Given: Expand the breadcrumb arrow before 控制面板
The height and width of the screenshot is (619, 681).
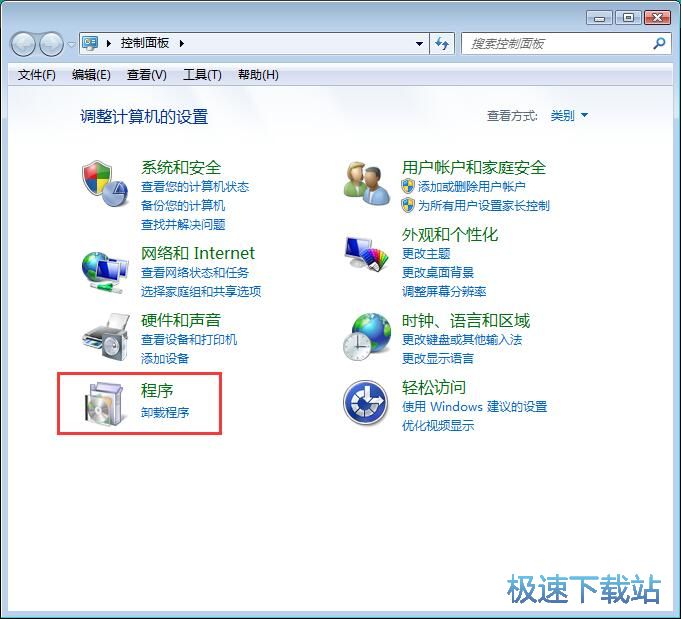Looking at the screenshot, I should pos(109,43).
